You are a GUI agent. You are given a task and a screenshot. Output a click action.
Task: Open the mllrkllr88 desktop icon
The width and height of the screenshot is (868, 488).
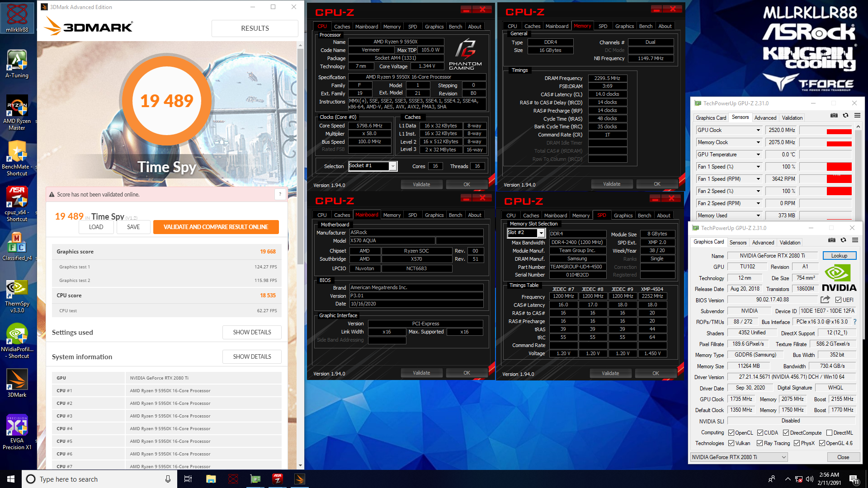coord(17,18)
